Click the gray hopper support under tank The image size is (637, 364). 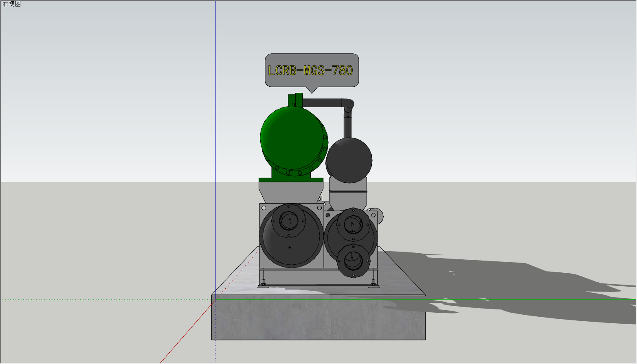click(x=291, y=192)
